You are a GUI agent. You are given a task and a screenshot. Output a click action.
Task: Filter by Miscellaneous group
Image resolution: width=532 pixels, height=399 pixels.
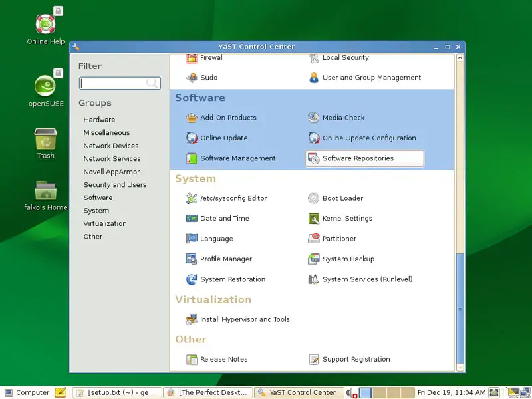point(106,132)
